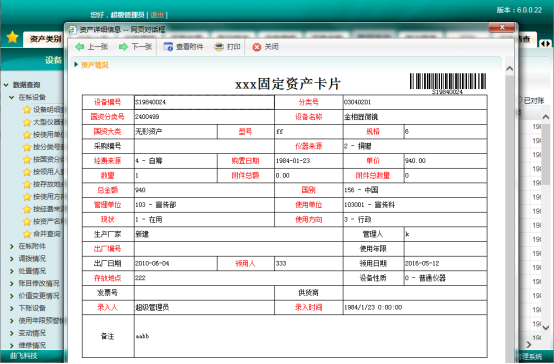Click the green next record arrow (下一张)
554x364 pixels.
click(x=123, y=46)
